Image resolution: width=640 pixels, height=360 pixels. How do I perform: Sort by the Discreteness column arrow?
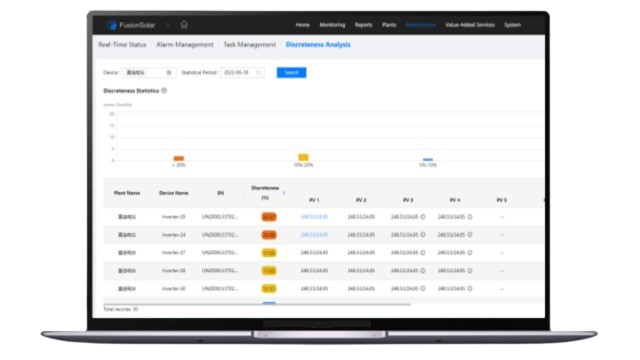(284, 193)
